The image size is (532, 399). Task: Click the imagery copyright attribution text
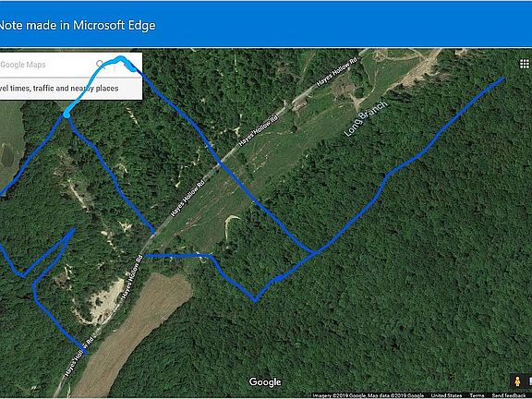[x=369, y=395]
